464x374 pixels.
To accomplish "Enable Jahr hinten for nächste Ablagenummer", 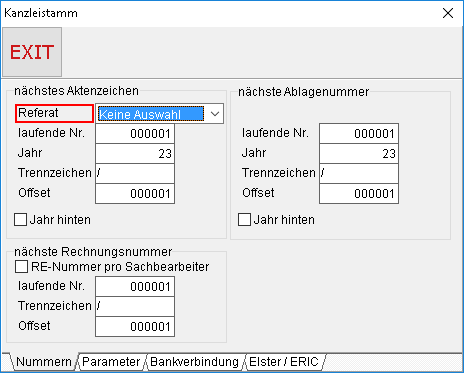I will [x=244, y=220].
